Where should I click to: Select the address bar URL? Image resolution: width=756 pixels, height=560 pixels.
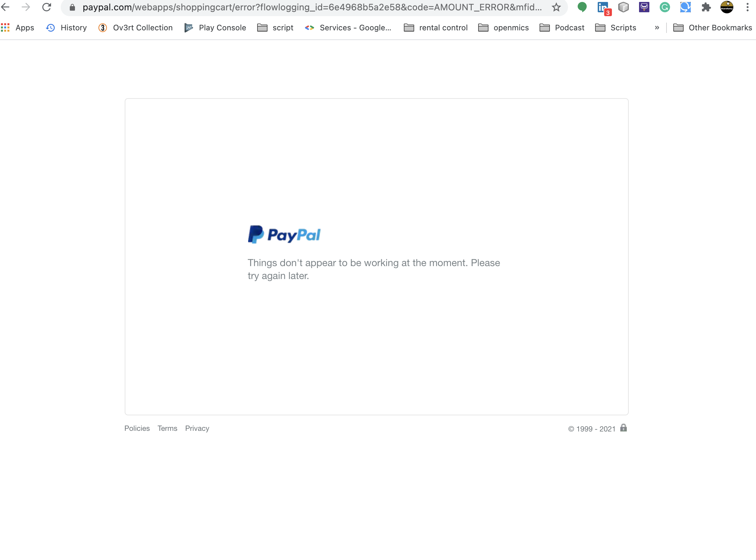click(x=312, y=7)
